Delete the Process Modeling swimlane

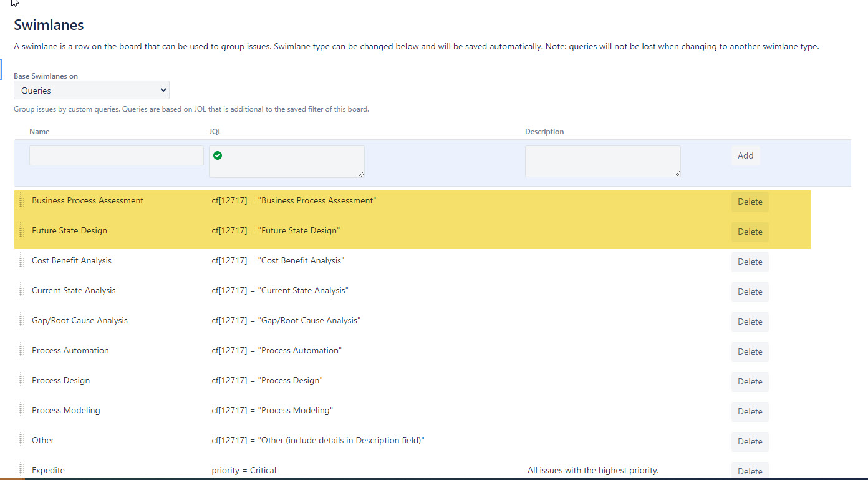[750, 411]
